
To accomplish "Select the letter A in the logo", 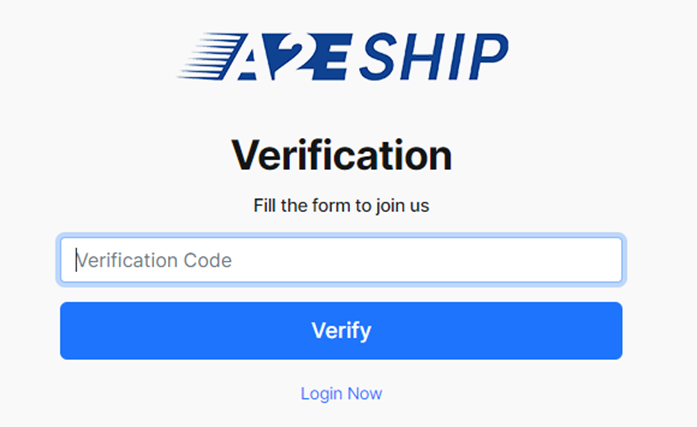I will pyautogui.click(x=252, y=58).
